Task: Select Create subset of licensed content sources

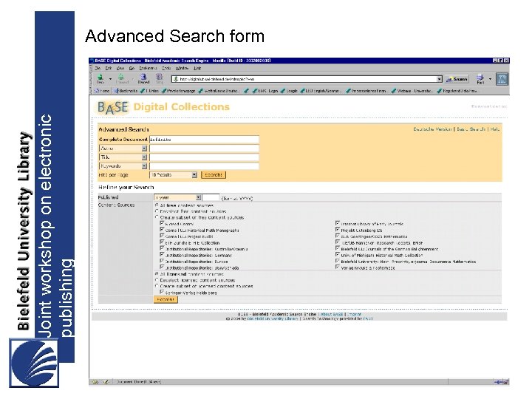Action: [x=157, y=286]
